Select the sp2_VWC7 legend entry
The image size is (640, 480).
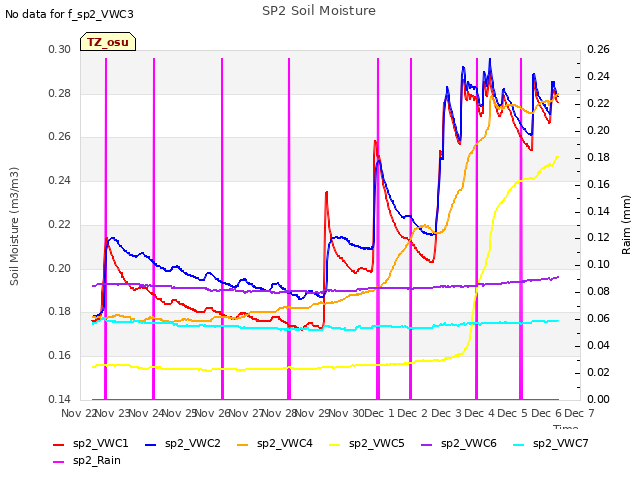click(551, 444)
